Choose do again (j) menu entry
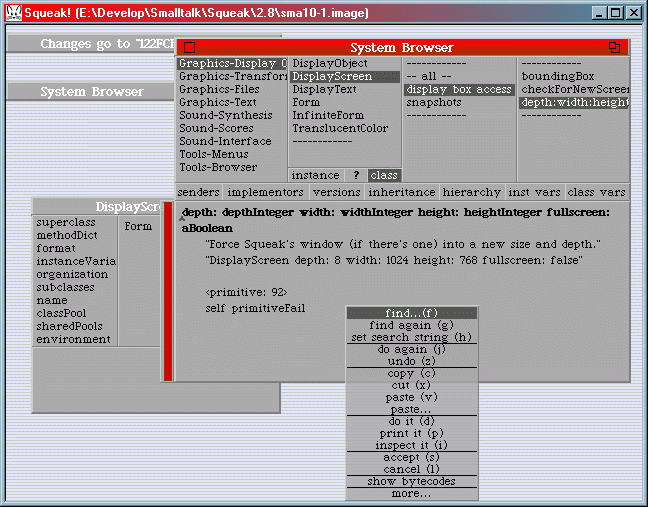 pyautogui.click(x=412, y=349)
